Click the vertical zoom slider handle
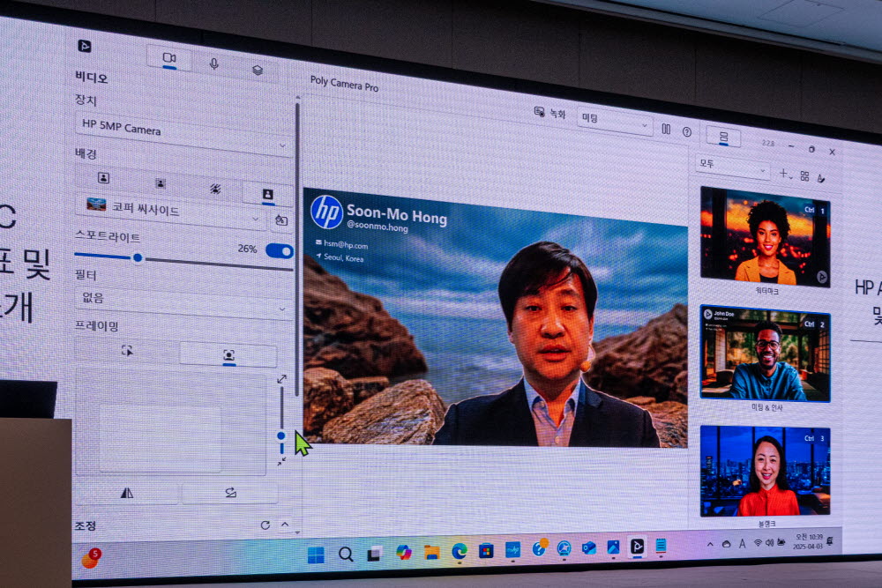This screenshot has width=882, height=588. click(x=281, y=435)
